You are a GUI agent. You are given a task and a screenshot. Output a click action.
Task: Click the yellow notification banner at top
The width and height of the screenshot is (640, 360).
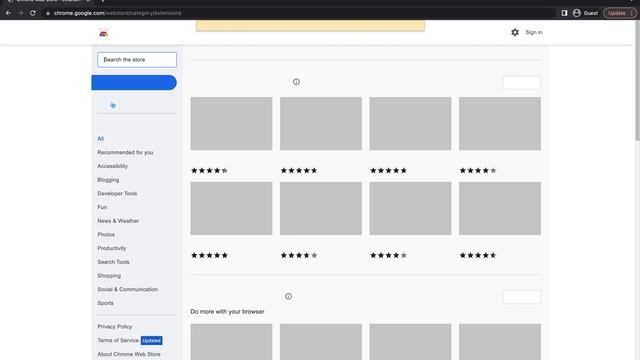(310, 26)
